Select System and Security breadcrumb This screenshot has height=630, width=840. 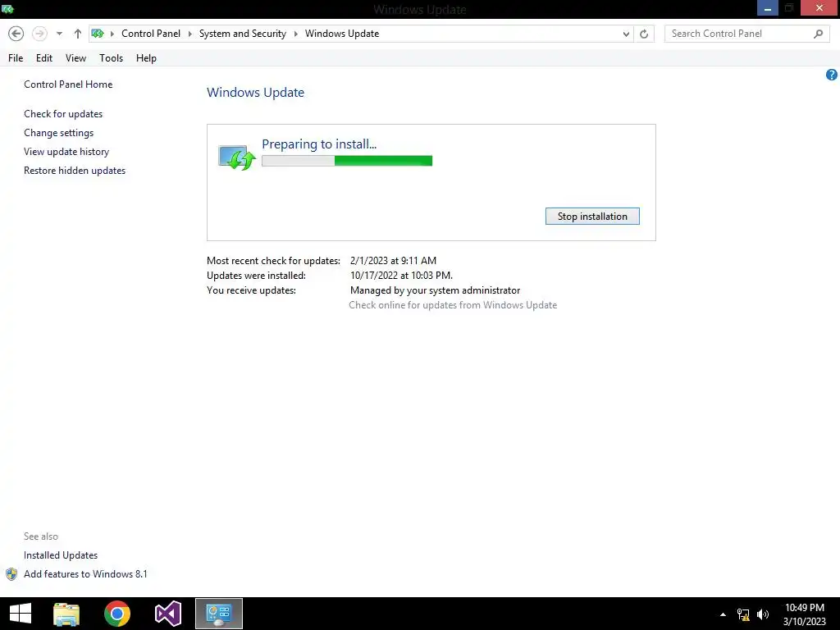click(242, 34)
